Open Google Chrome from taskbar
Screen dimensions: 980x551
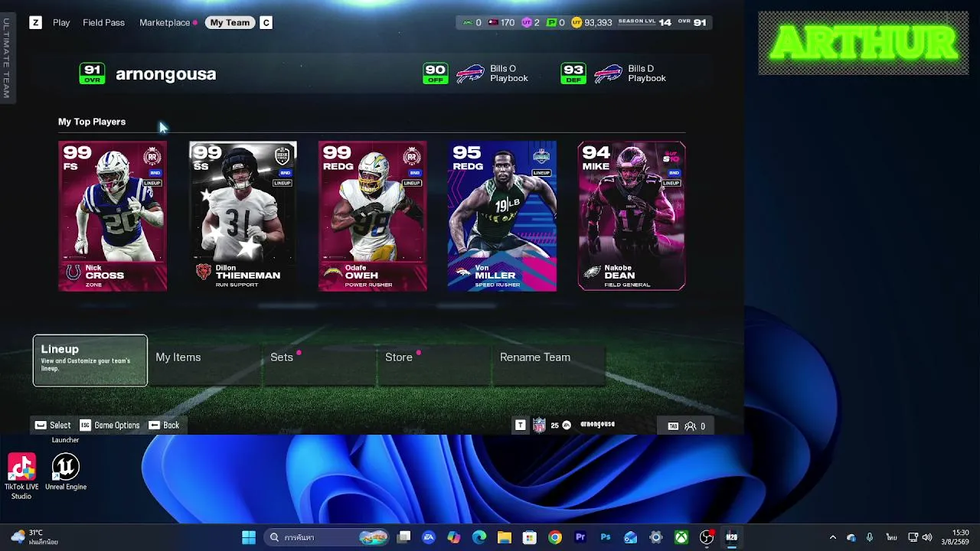point(555,537)
